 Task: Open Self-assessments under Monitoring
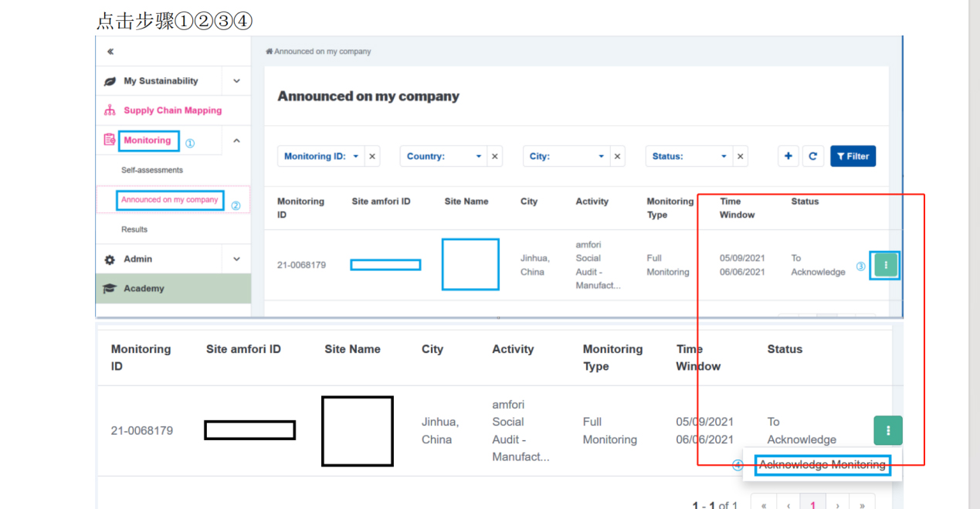[x=152, y=170]
